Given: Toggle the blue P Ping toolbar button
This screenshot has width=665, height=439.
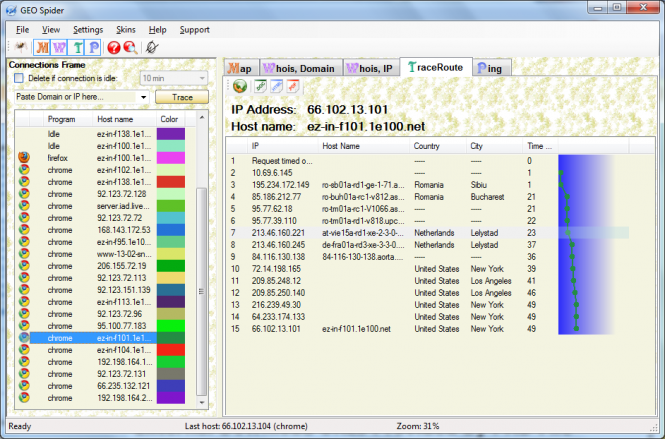Looking at the screenshot, I should point(93,47).
